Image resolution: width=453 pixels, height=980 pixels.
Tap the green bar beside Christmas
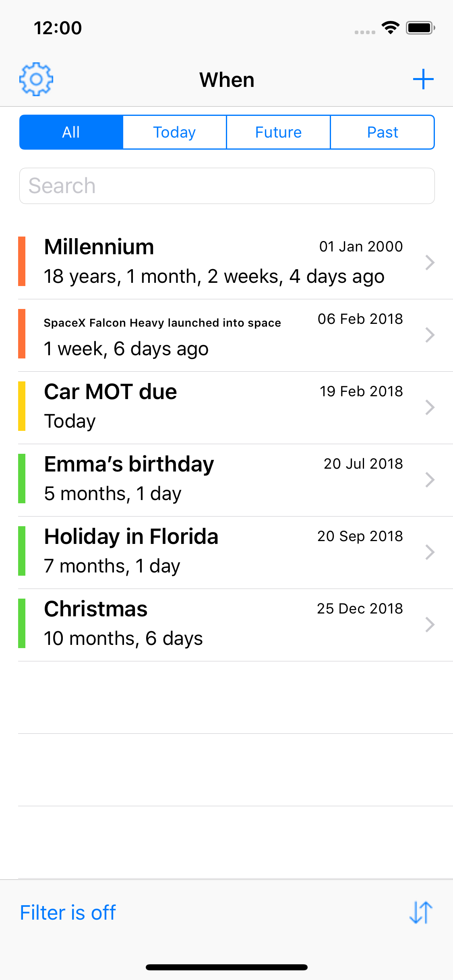click(22, 624)
